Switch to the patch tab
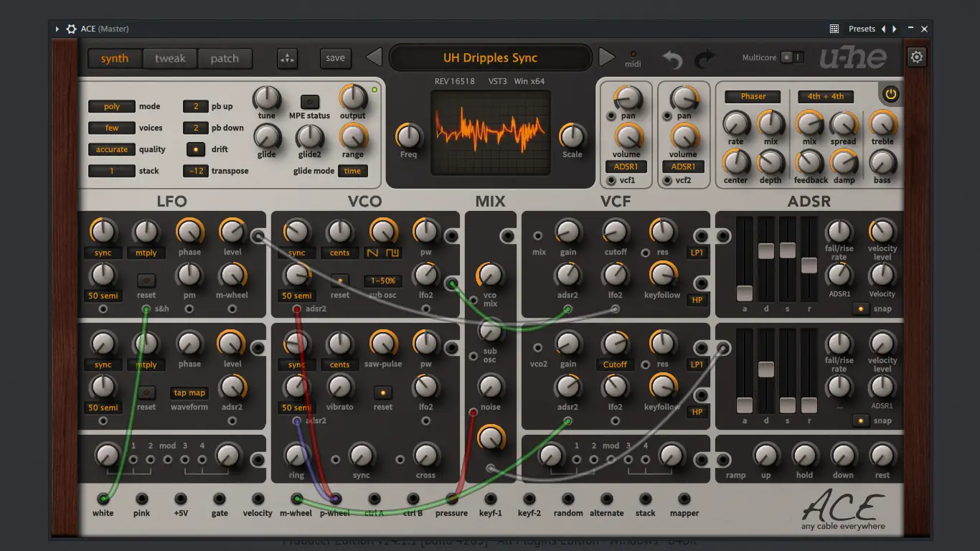The width and height of the screenshot is (980, 551). point(225,59)
